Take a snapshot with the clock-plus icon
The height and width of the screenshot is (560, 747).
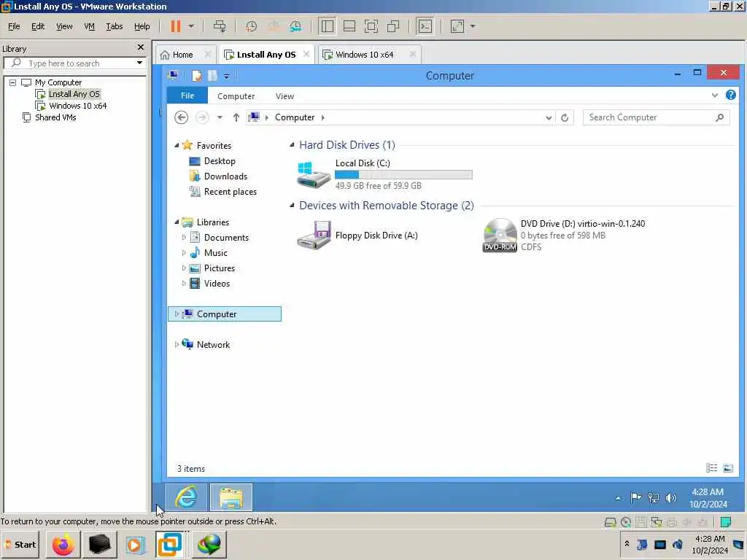tap(251, 26)
